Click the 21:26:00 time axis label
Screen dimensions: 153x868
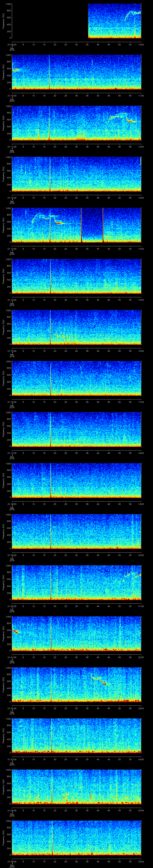[141, 861]
